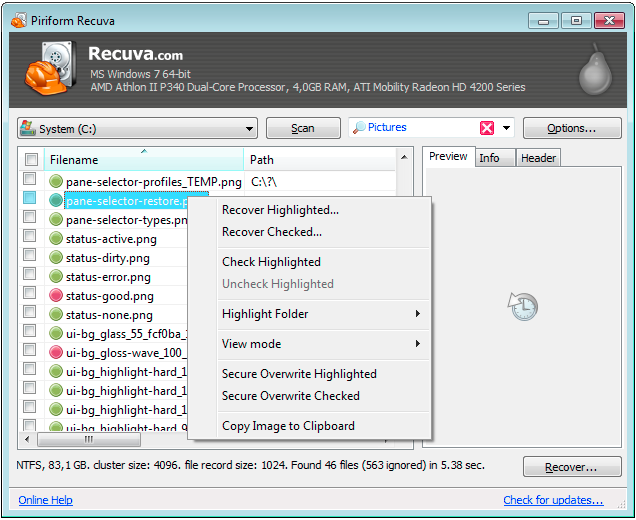Minimize the Piriform Recuva window
Screen dimensions: 636x520
pyautogui.click(x=544, y=20)
